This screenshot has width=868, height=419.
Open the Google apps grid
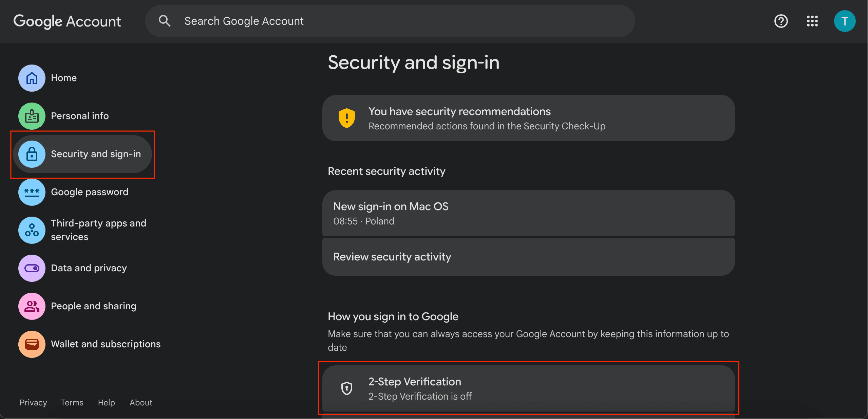[812, 21]
